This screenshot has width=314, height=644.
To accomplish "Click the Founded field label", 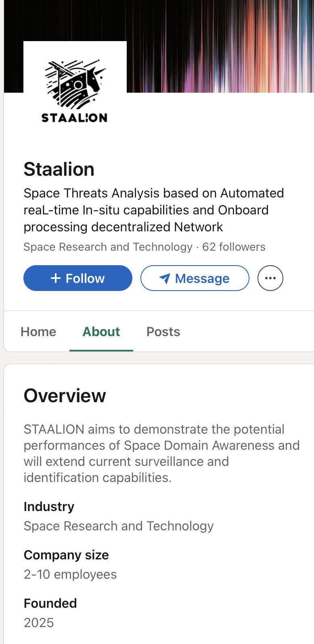I will coord(50,603).
